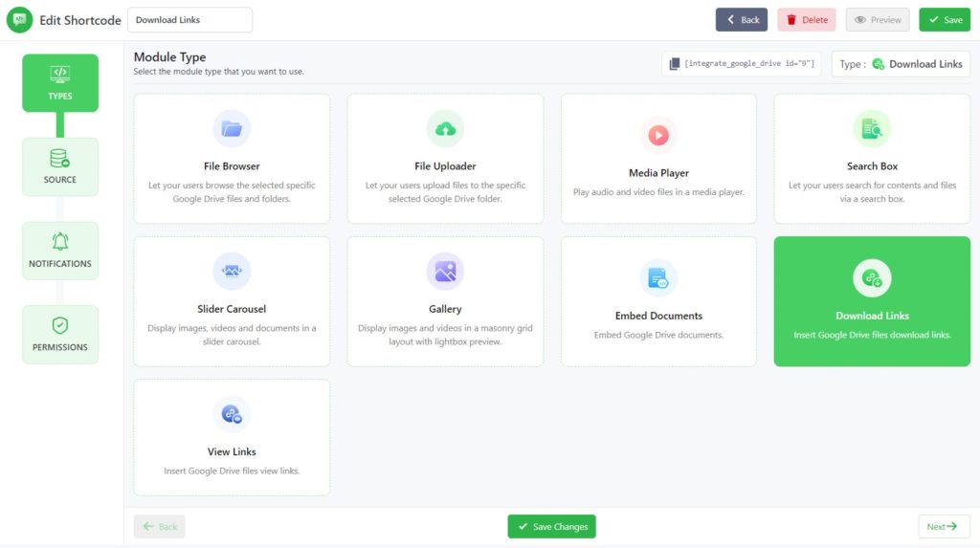This screenshot has height=548, width=980.
Task: Click the Gallery image icon
Action: click(445, 272)
